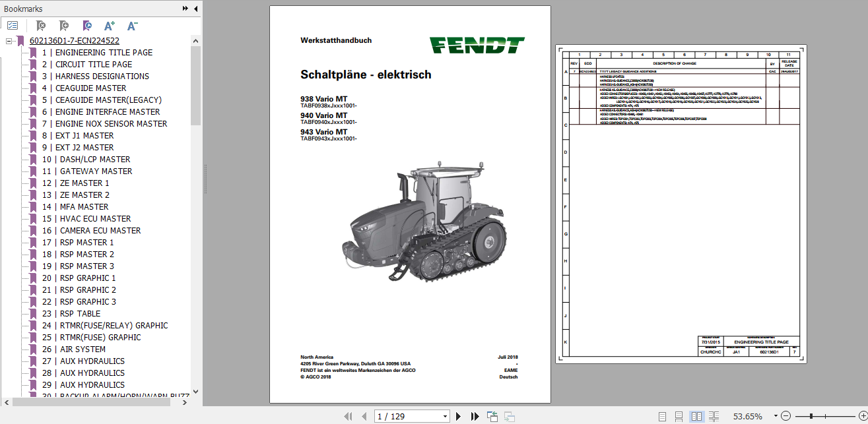This screenshot has height=424, width=868.
Task: Switch to two-page continuous layout
Action: click(x=714, y=416)
